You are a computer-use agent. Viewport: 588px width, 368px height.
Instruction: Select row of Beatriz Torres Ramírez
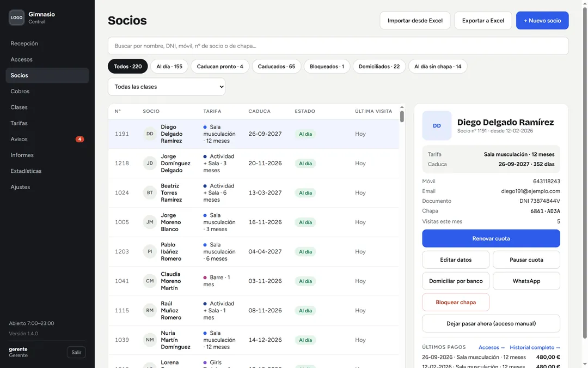pos(254,192)
